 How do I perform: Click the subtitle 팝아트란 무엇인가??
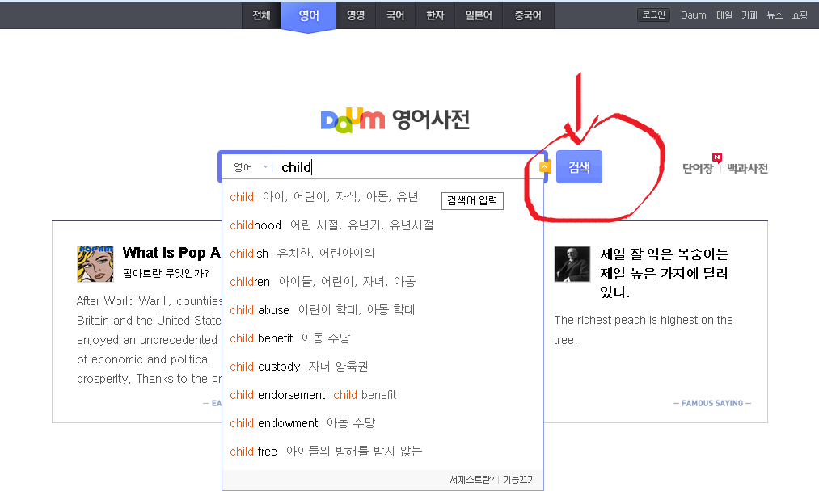point(166,273)
